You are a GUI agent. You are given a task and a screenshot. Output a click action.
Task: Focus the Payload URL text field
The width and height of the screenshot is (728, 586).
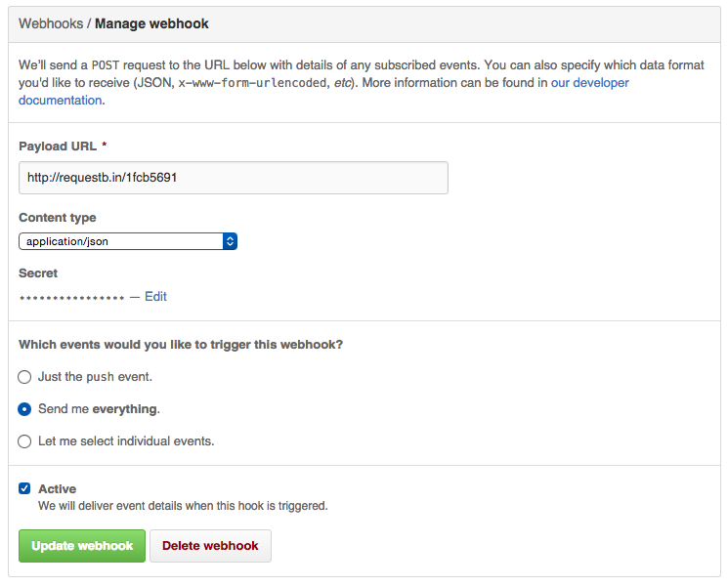233,178
